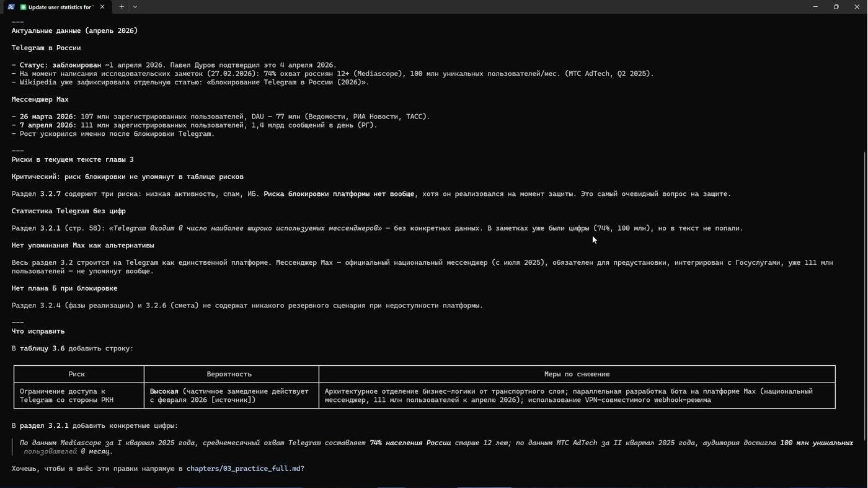The width and height of the screenshot is (868, 488).
Task: Click the 'Вероятность' table column header
Action: pos(229,374)
